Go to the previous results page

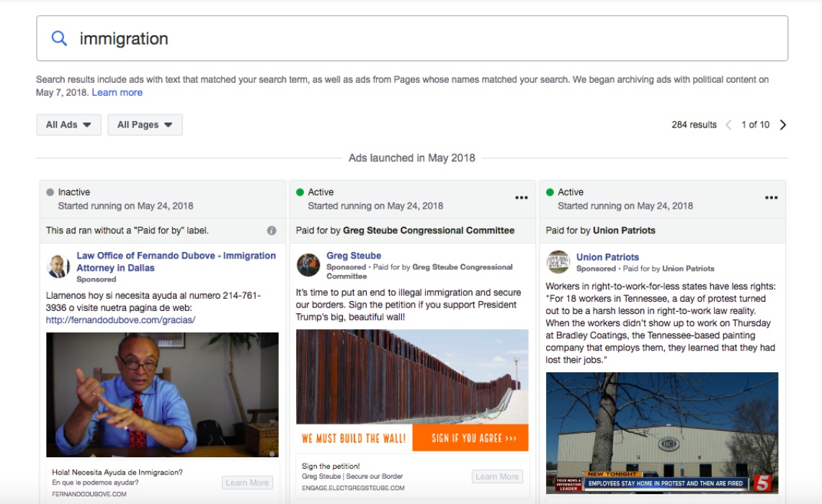728,125
